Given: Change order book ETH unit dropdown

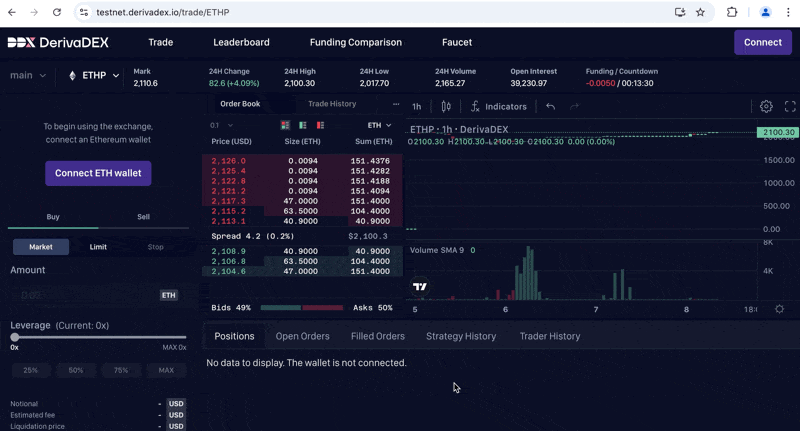Looking at the screenshot, I should [x=380, y=125].
